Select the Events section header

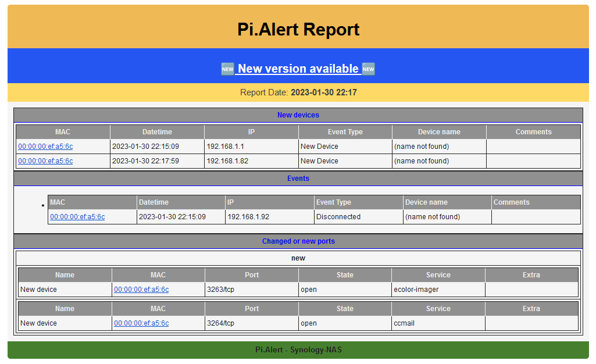pyautogui.click(x=298, y=178)
